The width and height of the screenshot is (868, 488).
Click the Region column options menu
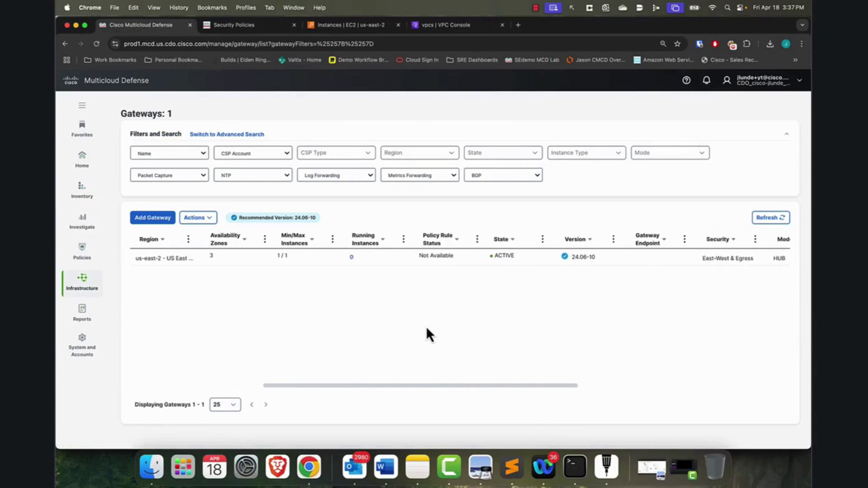[188, 239]
